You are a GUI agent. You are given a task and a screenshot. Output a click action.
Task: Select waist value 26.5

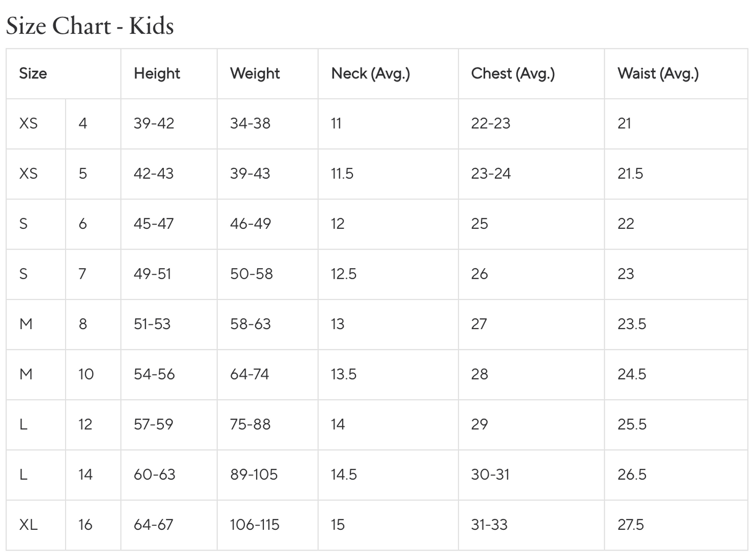point(632,474)
